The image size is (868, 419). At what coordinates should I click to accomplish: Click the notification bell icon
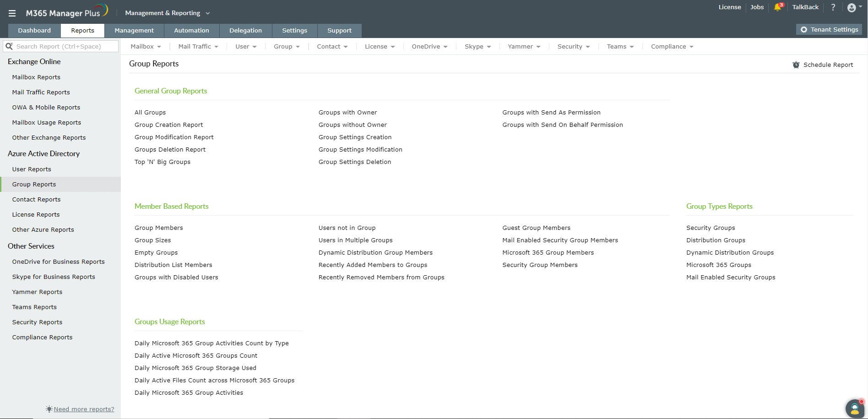(x=778, y=7)
